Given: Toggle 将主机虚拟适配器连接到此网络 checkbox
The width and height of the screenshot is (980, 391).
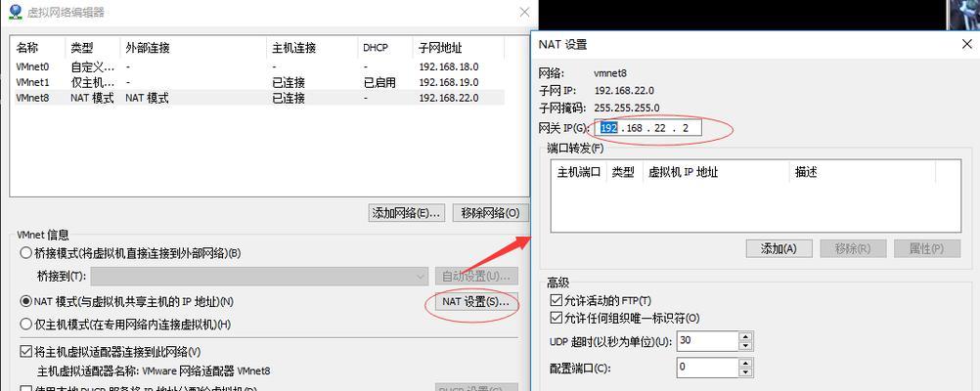Looking at the screenshot, I should [26, 352].
